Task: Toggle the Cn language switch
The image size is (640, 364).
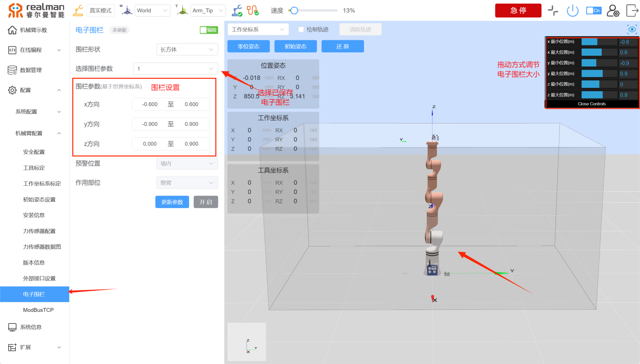Action: pos(594,11)
